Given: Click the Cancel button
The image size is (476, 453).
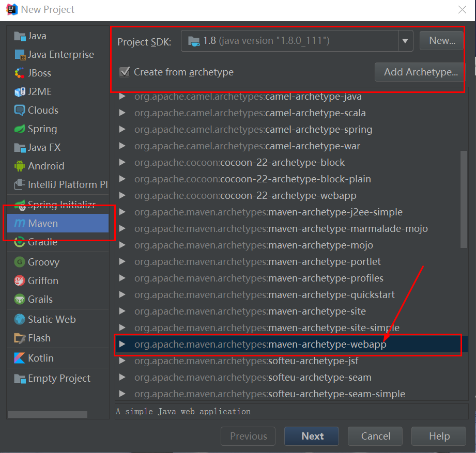Looking at the screenshot, I should (375, 436).
